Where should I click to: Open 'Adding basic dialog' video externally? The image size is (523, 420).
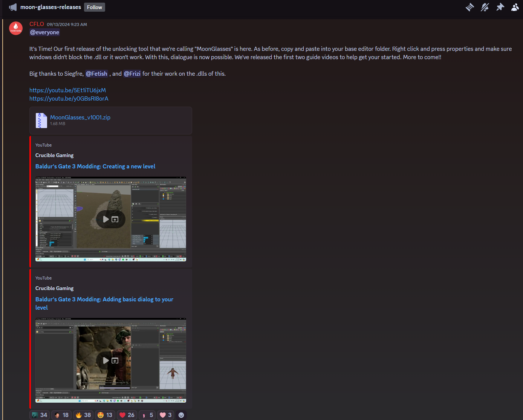[x=115, y=360]
